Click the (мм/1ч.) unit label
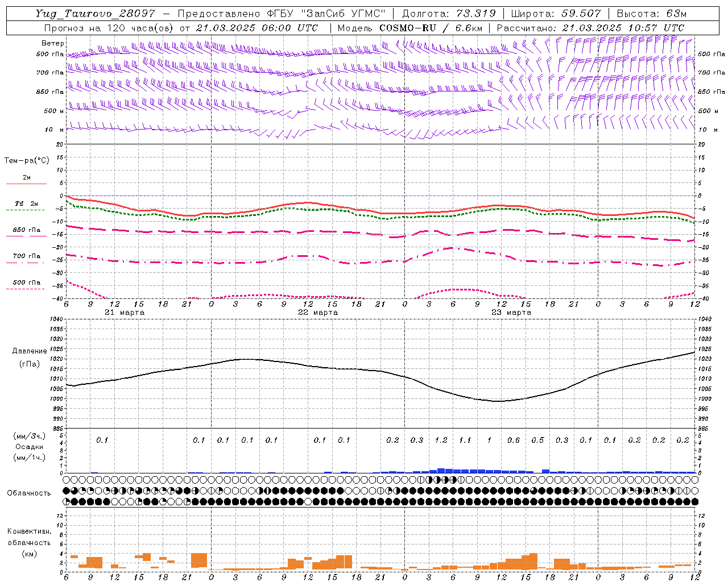 click(30, 458)
